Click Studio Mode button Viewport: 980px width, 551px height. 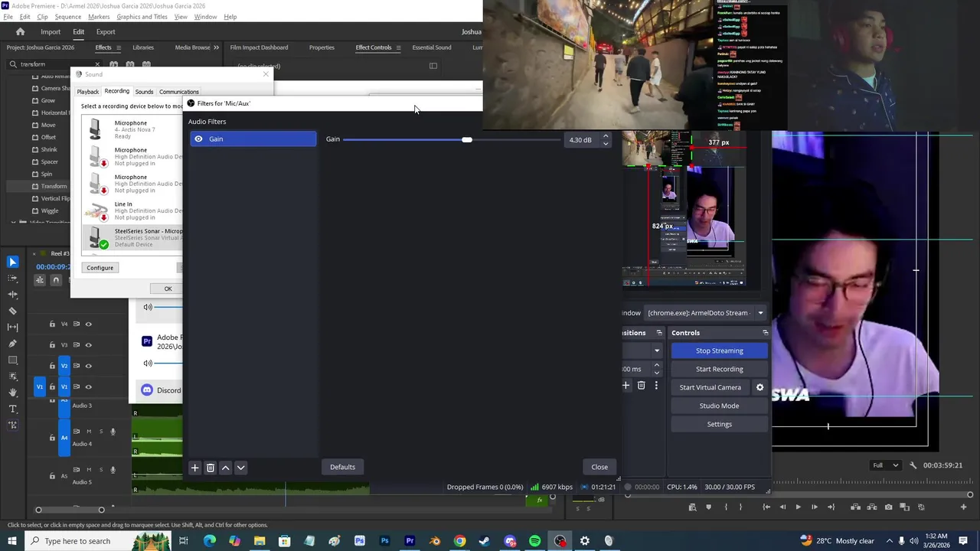pos(720,406)
